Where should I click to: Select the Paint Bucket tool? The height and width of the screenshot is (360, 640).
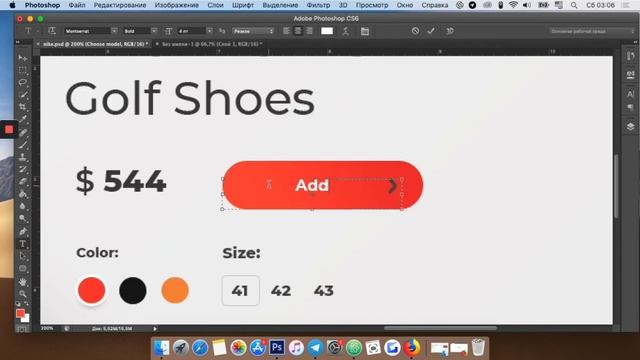(x=22, y=194)
